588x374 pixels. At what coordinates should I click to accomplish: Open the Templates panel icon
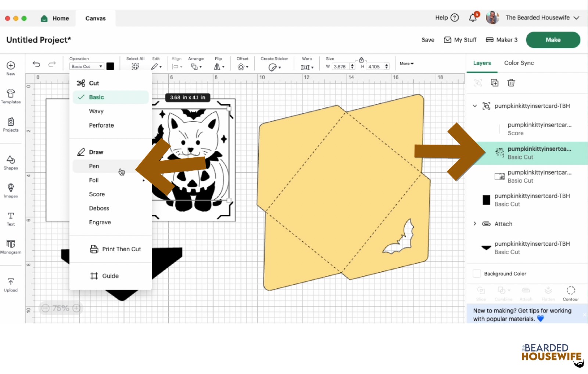(x=11, y=96)
